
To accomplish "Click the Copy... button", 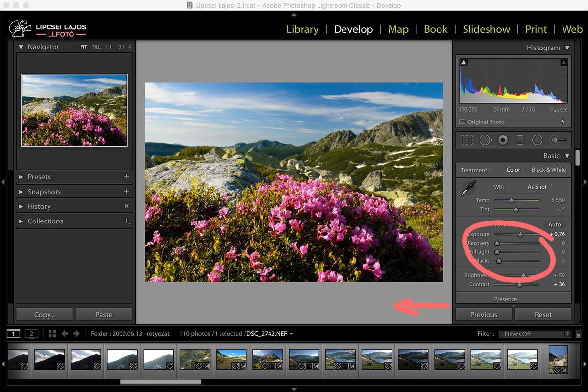I will click(x=44, y=314).
